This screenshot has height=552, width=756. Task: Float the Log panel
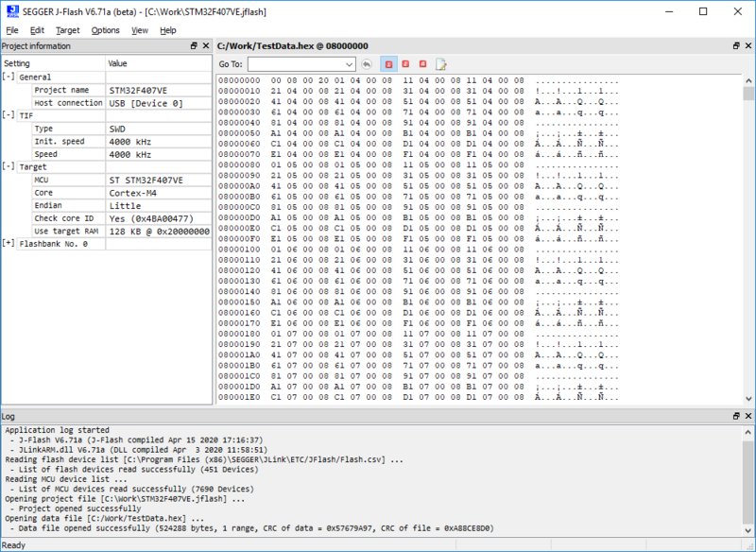(734, 416)
